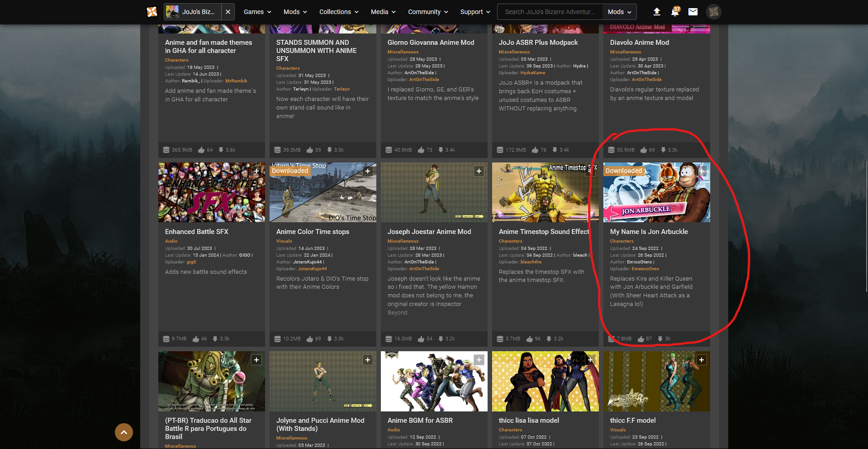Open the Anime BGM for ASBR title
The width and height of the screenshot is (868, 449).
420,420
